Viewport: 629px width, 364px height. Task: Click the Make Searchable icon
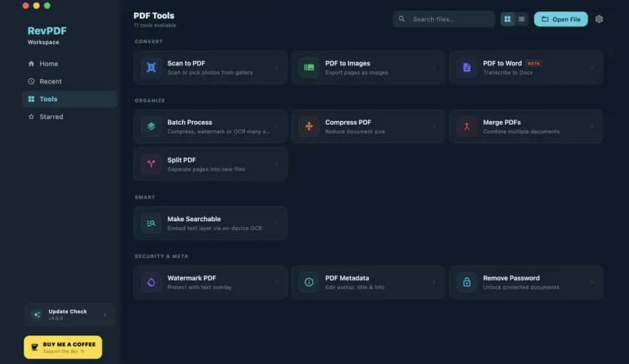click(x=151, y=223)
